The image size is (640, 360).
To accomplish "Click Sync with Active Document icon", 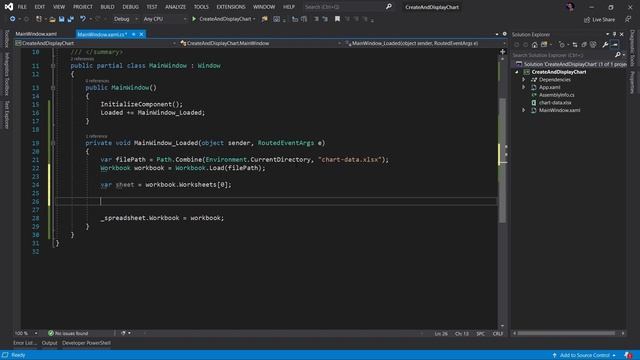I will pyautogui.click(x=575, y=44).
